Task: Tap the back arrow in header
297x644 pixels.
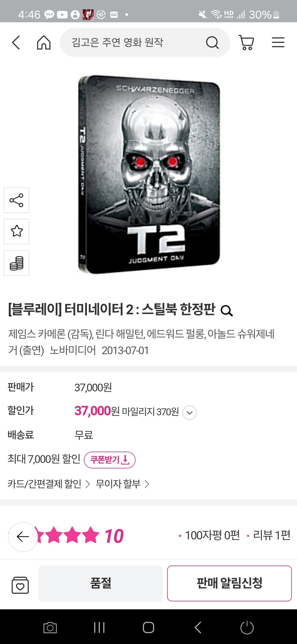Action: (x=16, y=43)
